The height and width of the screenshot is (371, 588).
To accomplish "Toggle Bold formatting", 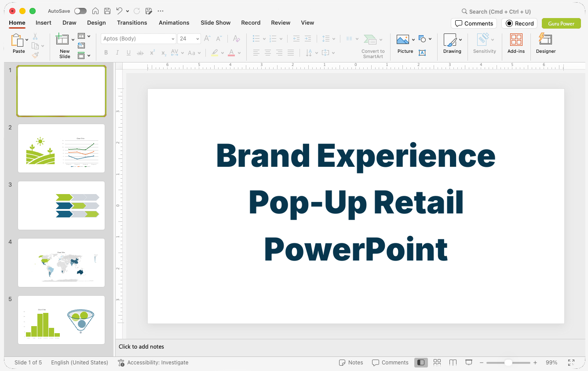I will [106, 53].
